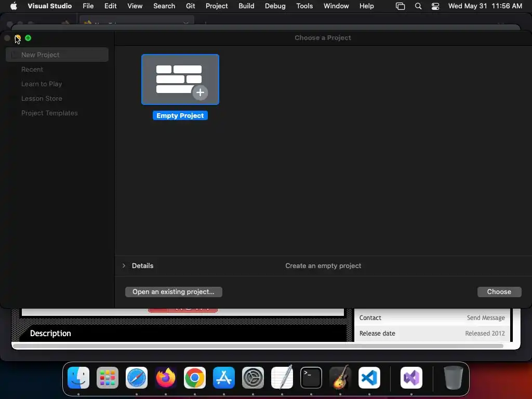This screenshot has height=399, width=532.
Task: Open the Project menu
Action: [217, 6]
